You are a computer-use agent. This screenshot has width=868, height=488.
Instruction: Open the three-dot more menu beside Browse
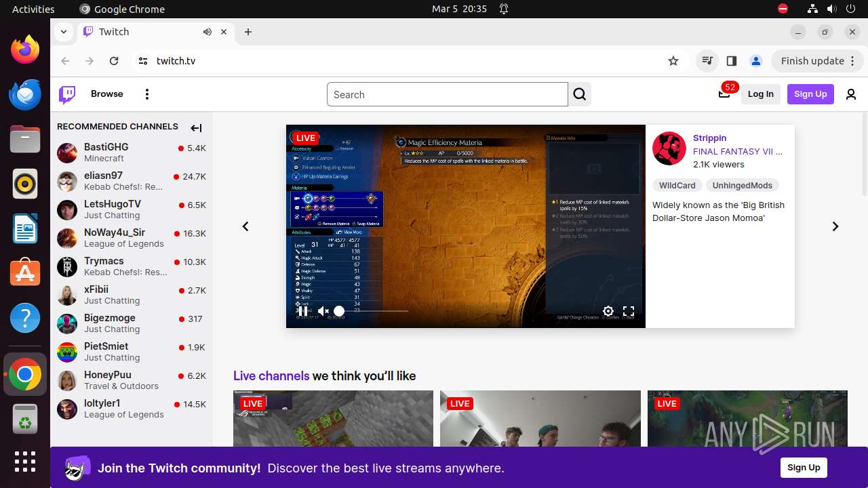(147, 94)
